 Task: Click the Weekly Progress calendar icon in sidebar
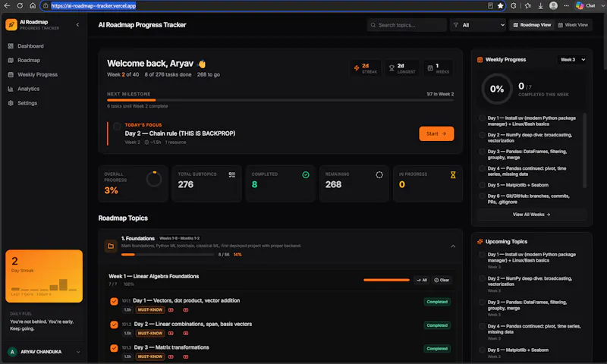11,74
